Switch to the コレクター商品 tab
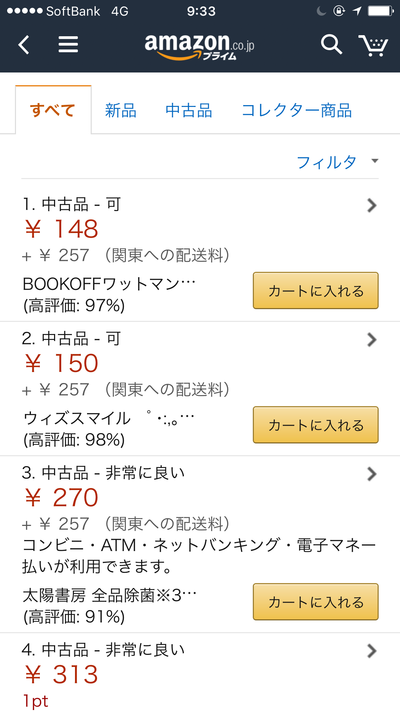 point(297,110)
